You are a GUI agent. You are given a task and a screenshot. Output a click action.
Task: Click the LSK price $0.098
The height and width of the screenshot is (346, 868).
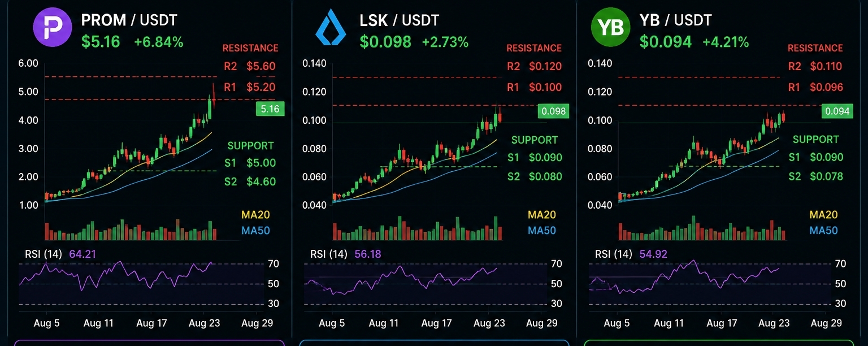pyautogui.click(x=385, y=42)
